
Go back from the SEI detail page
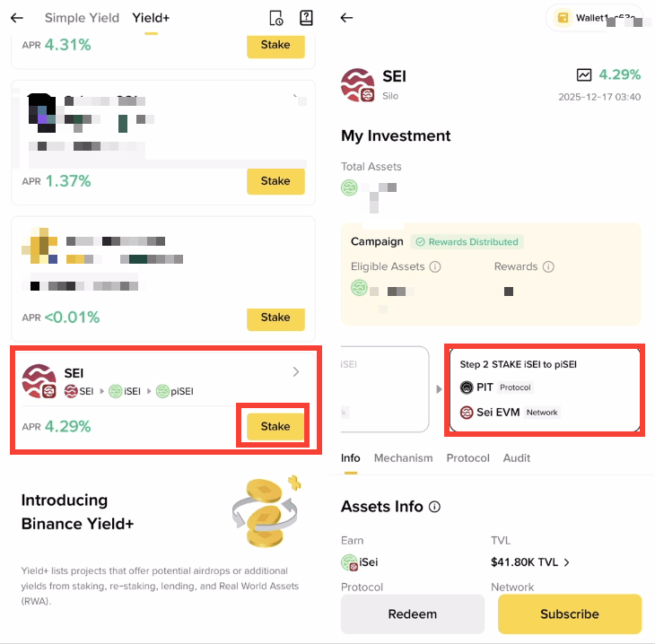pyautogui.click(x=346, y=18)
